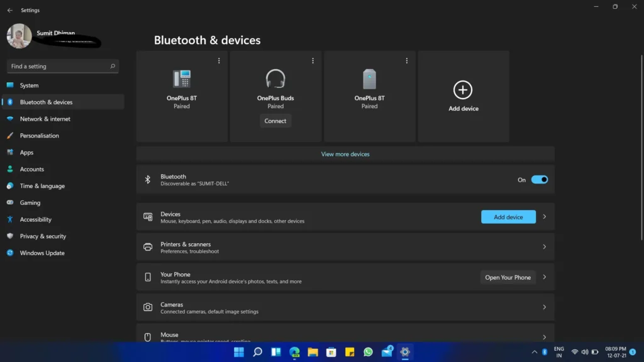
Task: Launch Microsoft Edge from taskbar
Action: (294, 352)
